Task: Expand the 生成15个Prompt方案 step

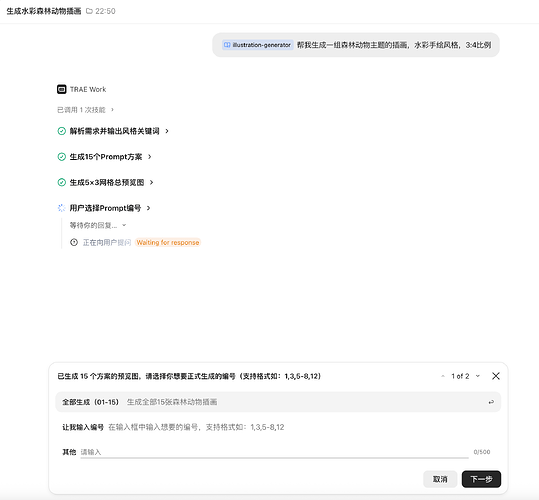Action: pos(150,157)
